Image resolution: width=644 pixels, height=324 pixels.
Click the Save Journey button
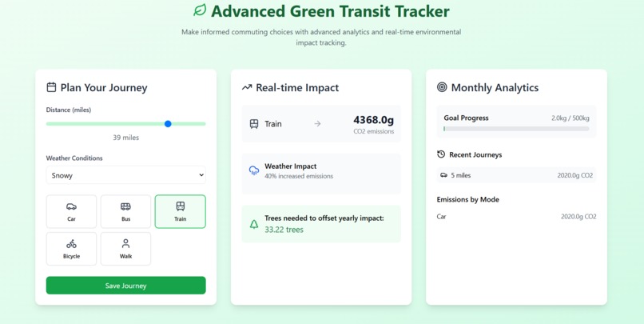point(125,286)
